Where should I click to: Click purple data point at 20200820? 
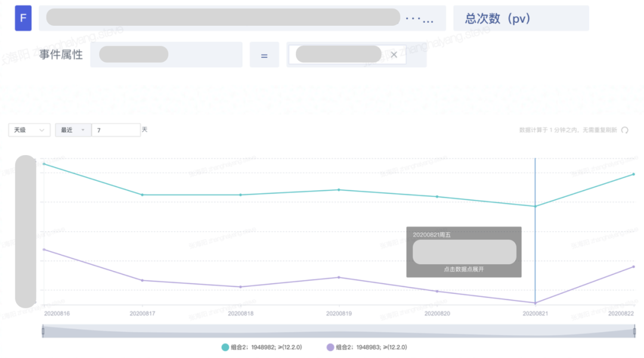pyautogui.click(x=437, y=291)
